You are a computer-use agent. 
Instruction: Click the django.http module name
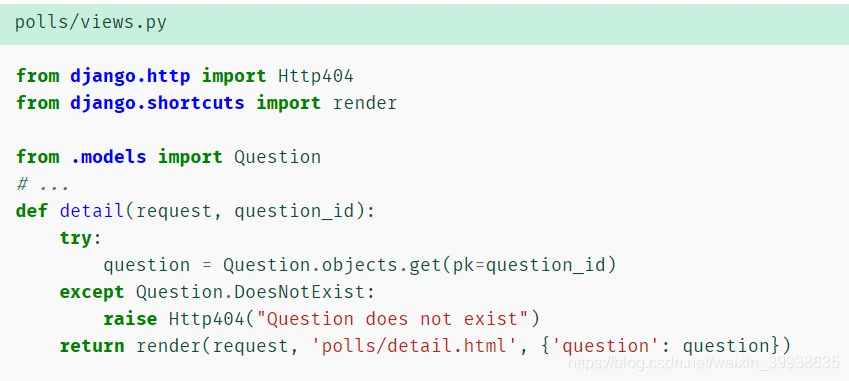pyautogui.click(x=130, y=76)
